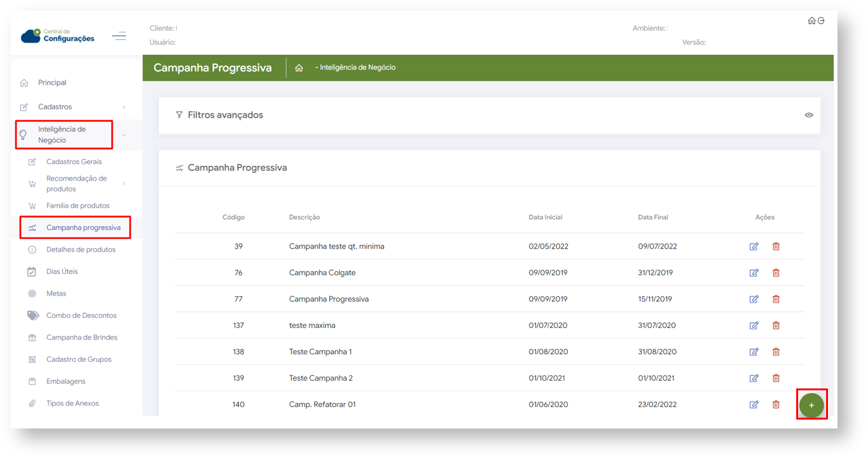Click the logout icon in the top right
868x459 pixels.
coord(821,21)
